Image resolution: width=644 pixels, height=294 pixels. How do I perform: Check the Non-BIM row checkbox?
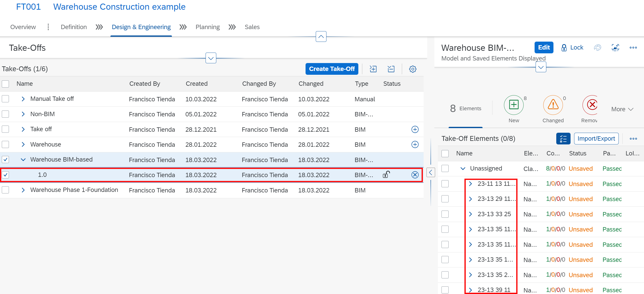5,114
